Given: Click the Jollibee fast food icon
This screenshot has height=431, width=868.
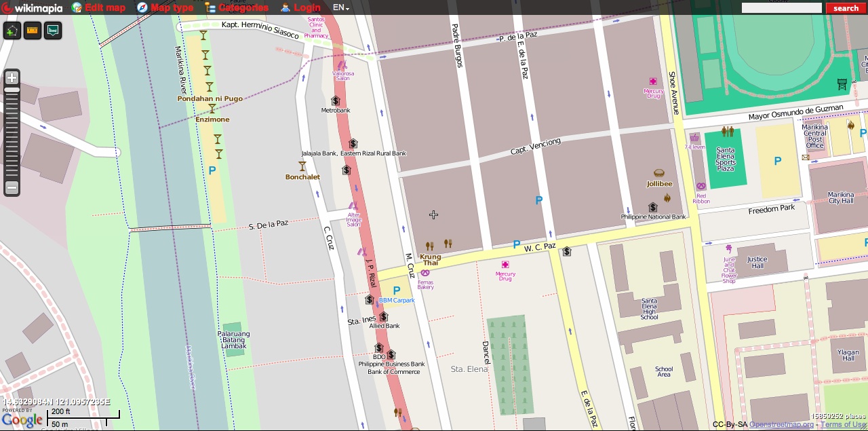Looking at the screenshot, I should pyautogui.click(x=658, y=173).
